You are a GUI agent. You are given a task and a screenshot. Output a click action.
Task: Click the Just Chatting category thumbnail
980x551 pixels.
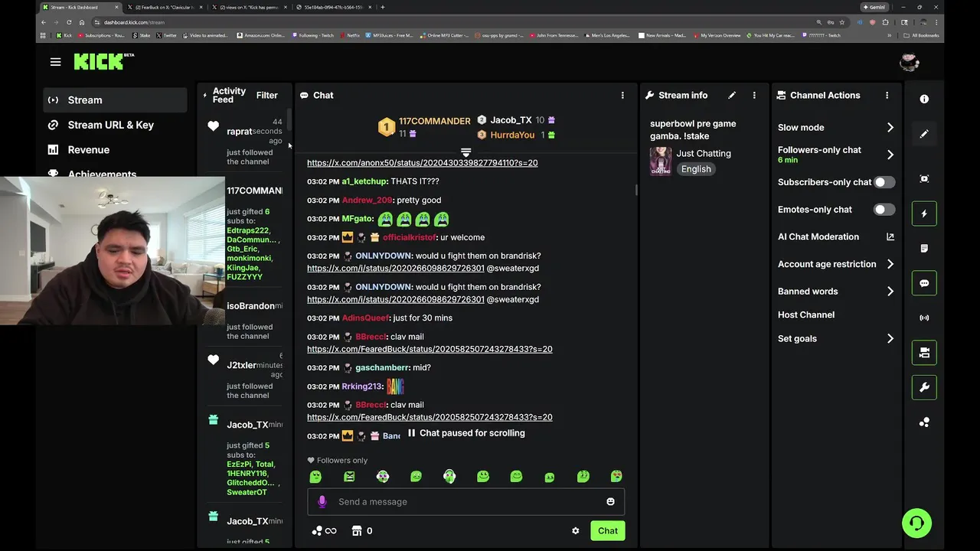tap(661, 161)
